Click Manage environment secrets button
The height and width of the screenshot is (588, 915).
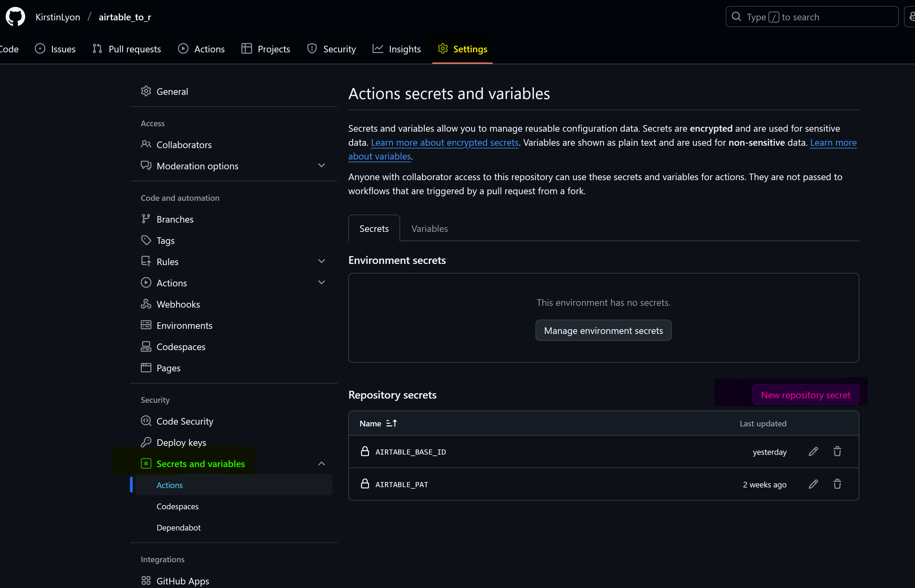coord(603,331)
